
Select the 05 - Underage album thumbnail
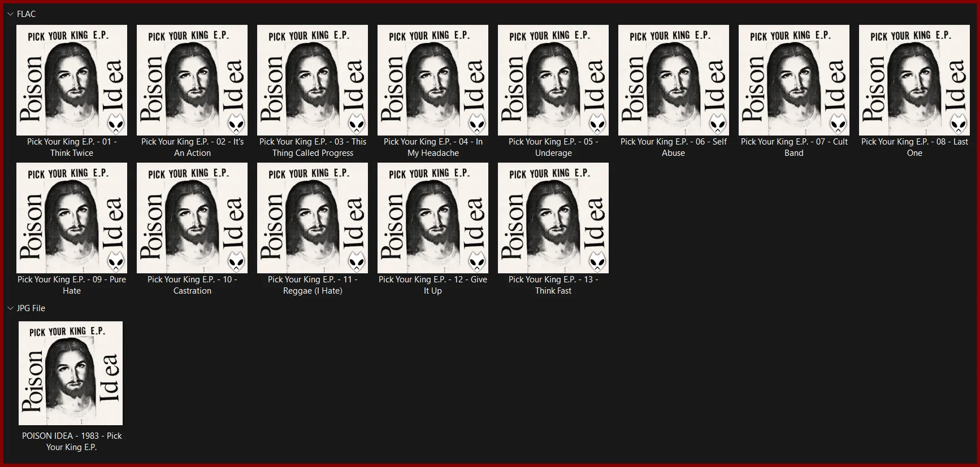click(553, 80)
